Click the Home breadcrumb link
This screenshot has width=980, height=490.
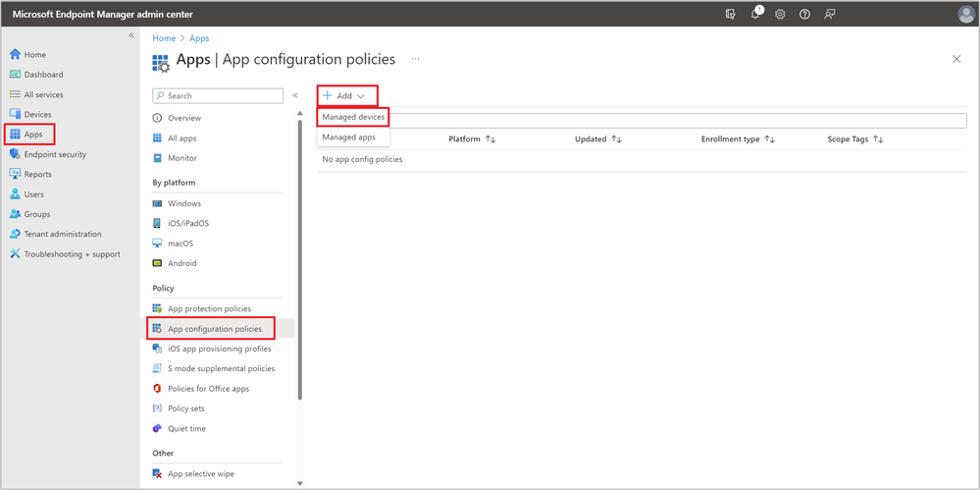click(x=164, y=39)
